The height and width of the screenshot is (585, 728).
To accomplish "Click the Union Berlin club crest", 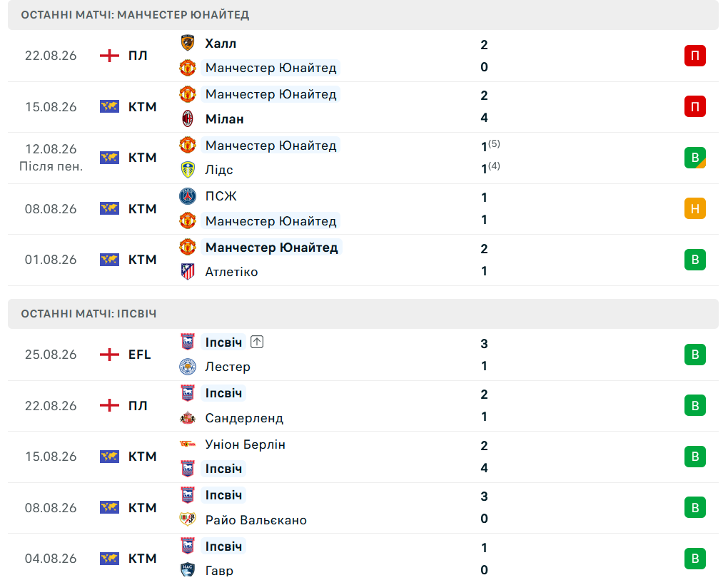I will 188,444.
